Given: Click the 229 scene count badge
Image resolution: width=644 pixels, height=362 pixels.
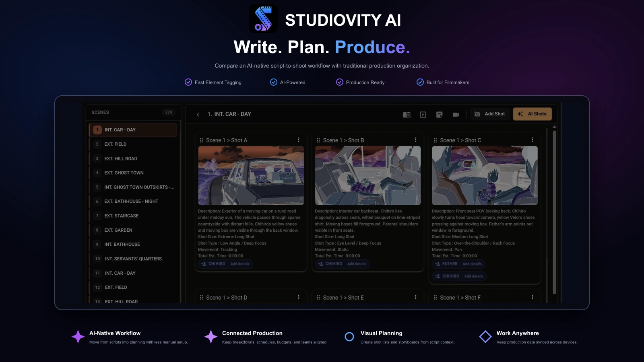Looking at the screenshot, I should coord(169,112).
